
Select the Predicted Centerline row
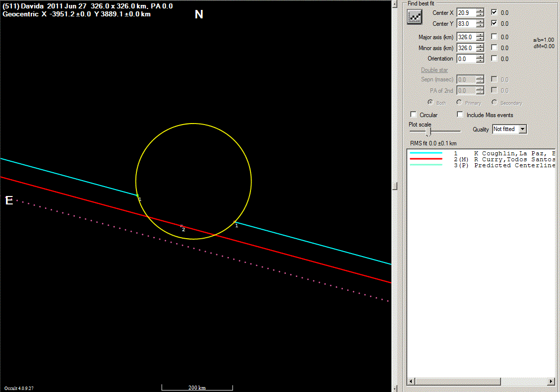(481, 165)
